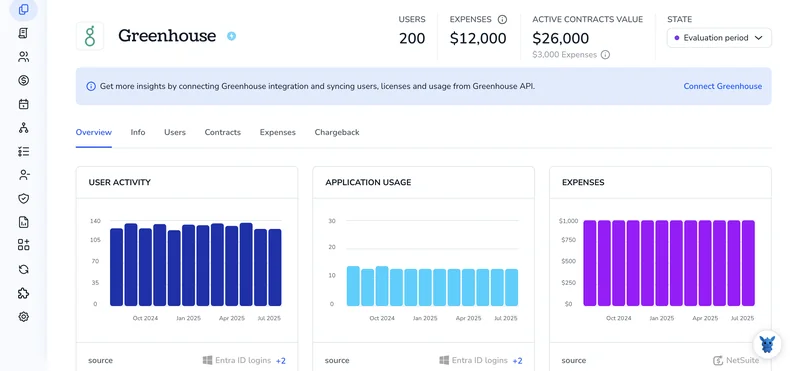Open the applications (copy pages) sidebar icon
The height and width of the screenshot is (371, 800).
click(x=23, y=10)
